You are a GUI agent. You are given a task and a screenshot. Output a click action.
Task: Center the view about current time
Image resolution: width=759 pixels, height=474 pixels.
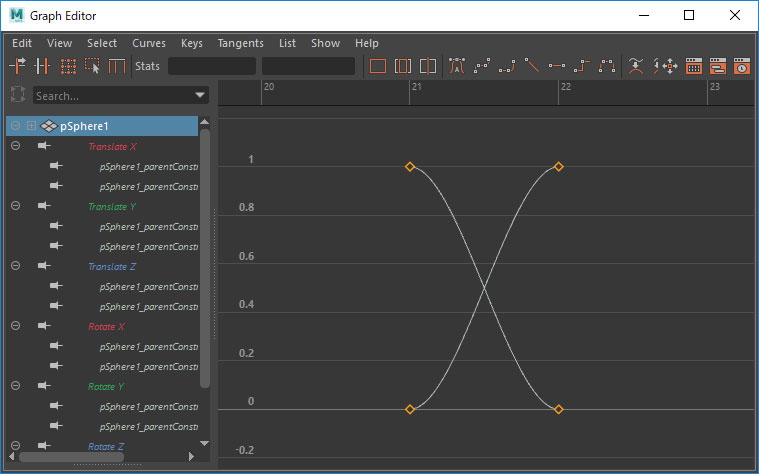pos(428,65)
